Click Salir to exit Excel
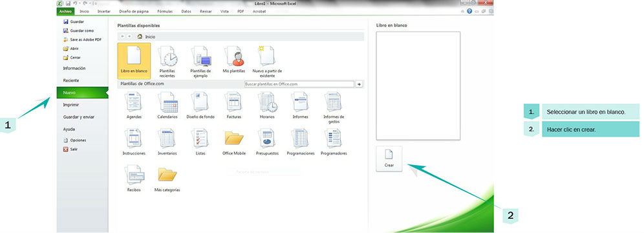644x233 pixels. tap(70, 149)
